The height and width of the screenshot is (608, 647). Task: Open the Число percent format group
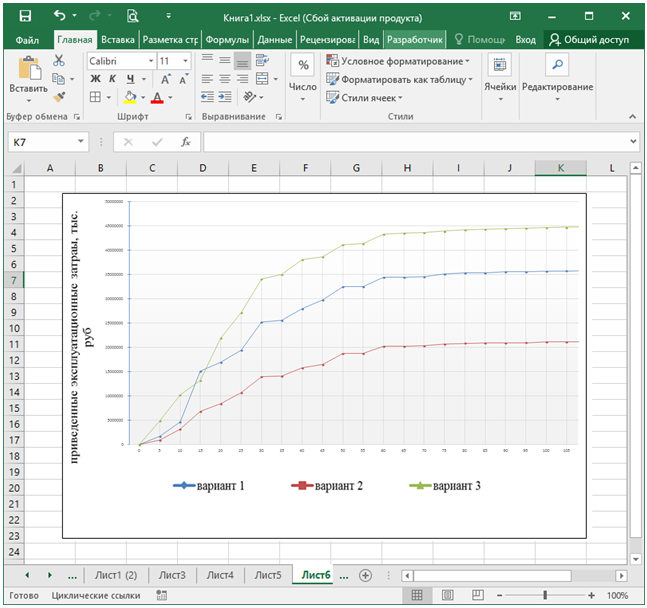303,77
